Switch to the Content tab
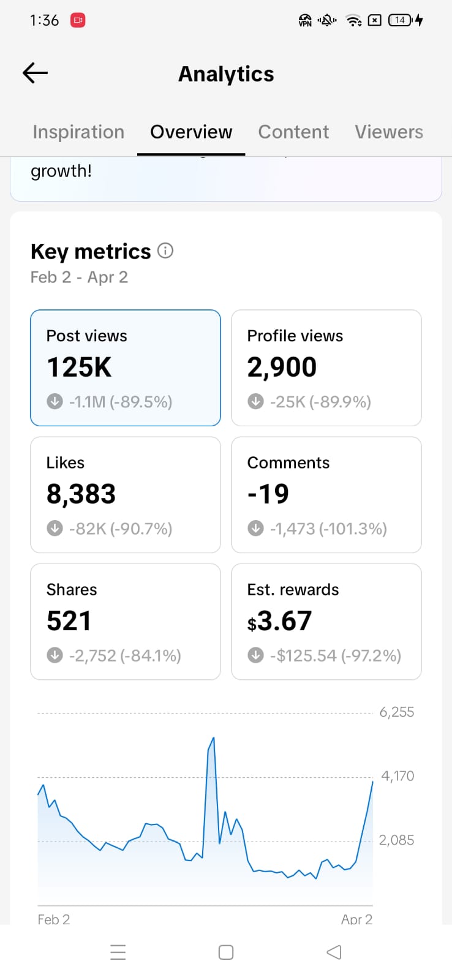Image resolution: width=452 pixels, height=980 pixels. point(293,132)
